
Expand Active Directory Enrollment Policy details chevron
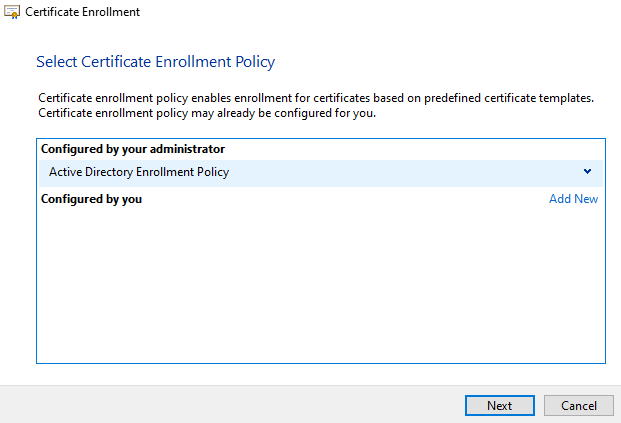tap(588, 172)
